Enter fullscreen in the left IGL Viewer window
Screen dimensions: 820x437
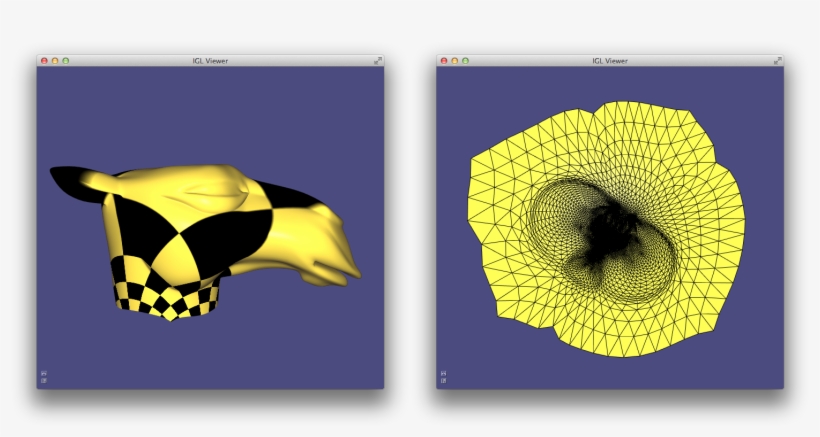coord(378,61)
